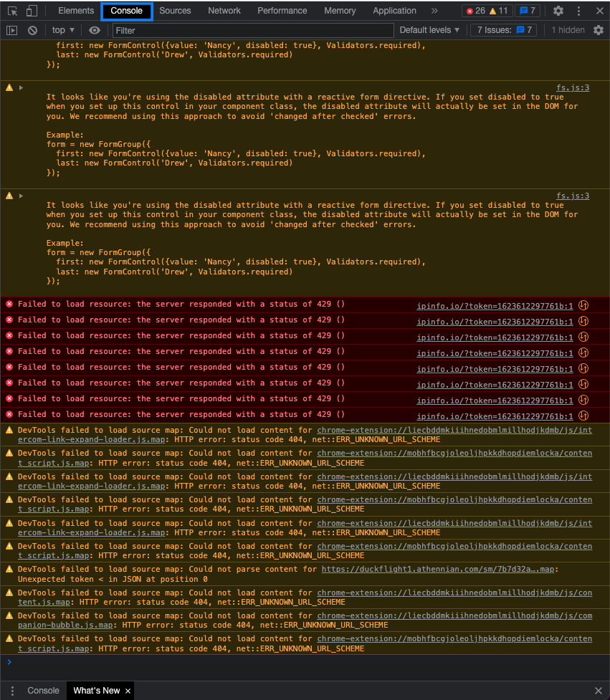Viewport: 610px width, 700px height.
Task: Click the red error icon on first 429 row
Action: pyautogui.click(x=9, y=304)
